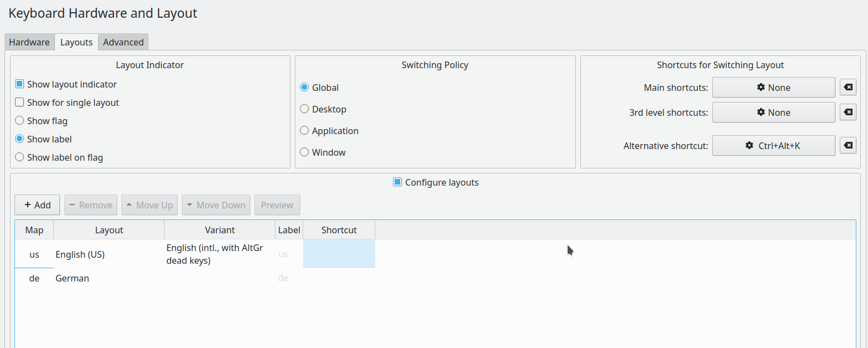
Task: Add a new keyboard layout
Action: pyautogui.click(x=37, y=205)
